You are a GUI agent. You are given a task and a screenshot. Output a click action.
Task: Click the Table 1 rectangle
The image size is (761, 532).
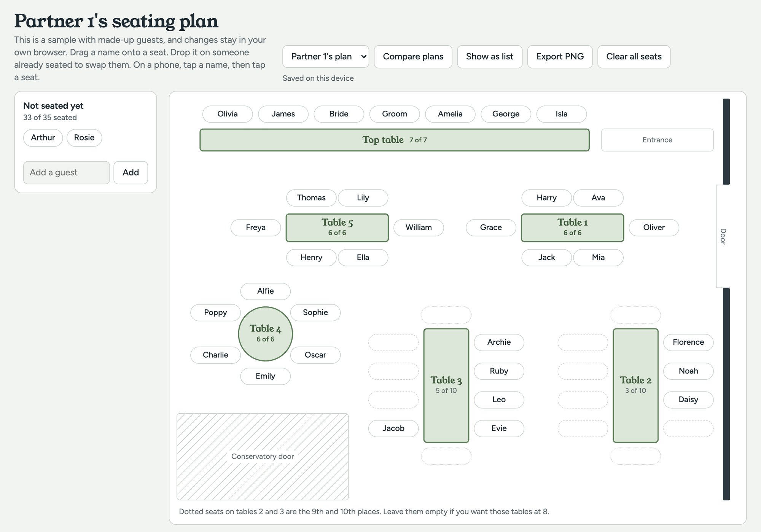tap(572, 228)
